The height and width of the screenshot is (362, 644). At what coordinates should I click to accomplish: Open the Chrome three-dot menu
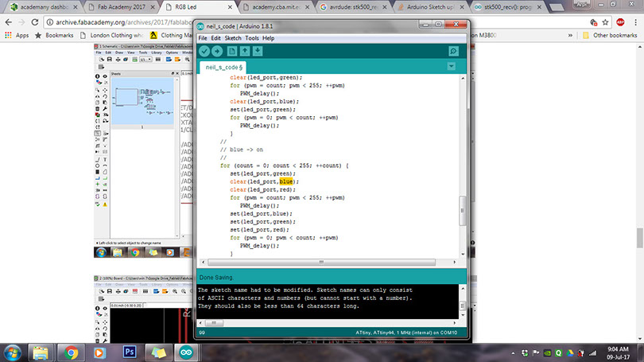[635, 22]
